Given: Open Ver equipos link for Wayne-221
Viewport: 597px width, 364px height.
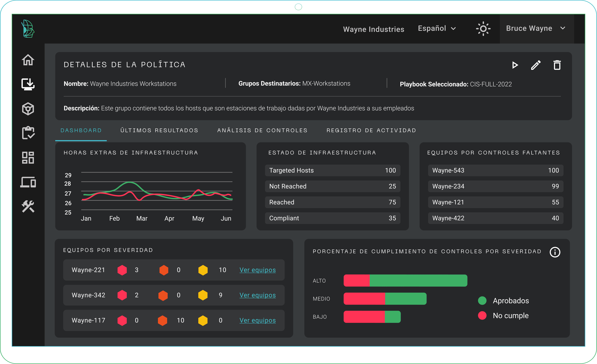Looking at the screenshot, I should tap(257, 270).
